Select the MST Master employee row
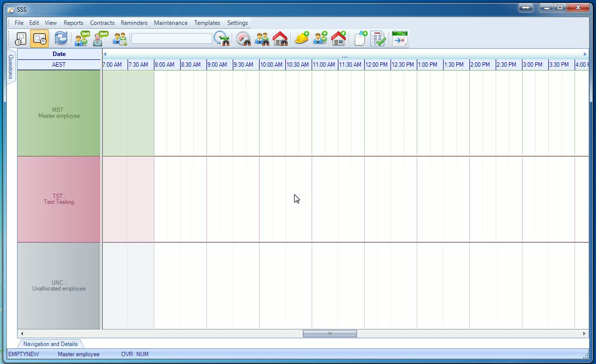596x364 pixels. pyautogui.click(x=59, y=113)
